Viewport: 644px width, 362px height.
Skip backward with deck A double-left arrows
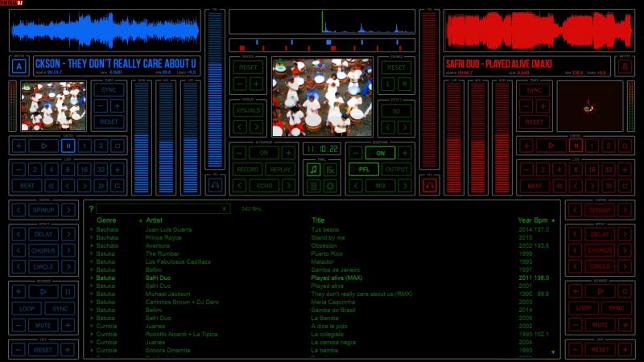click(x=52, y=186)
